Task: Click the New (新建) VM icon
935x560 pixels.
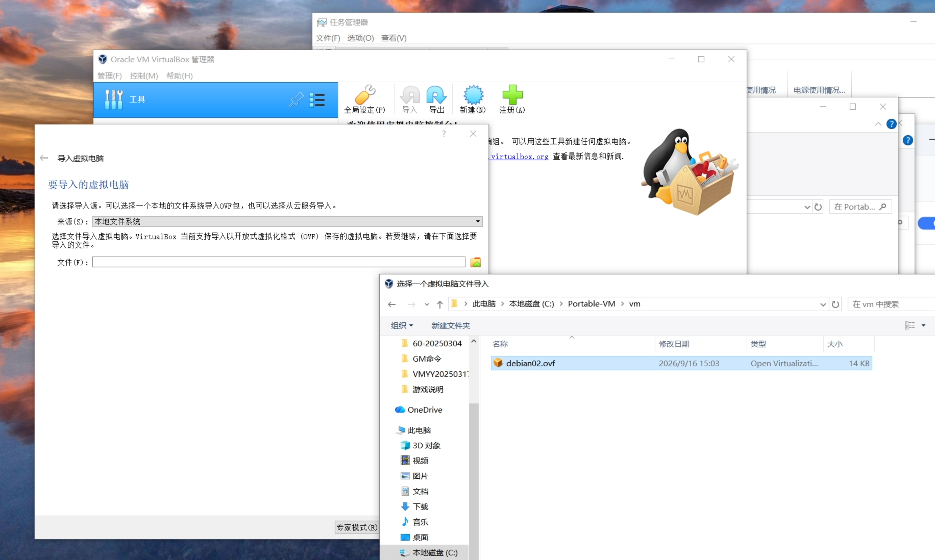Action: pyautogui.click(x=473, y=99)
